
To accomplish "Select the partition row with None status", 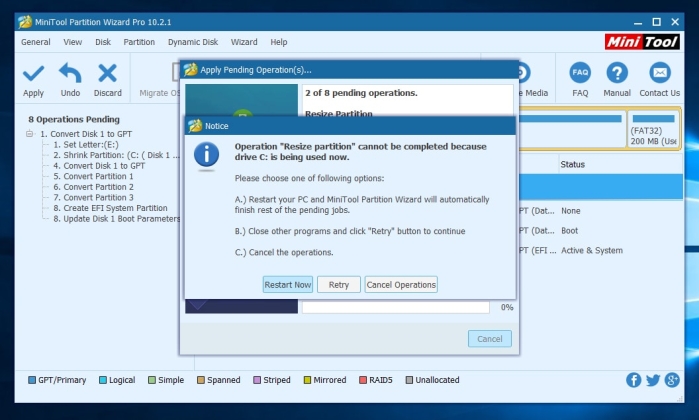I will coord(600,211).
